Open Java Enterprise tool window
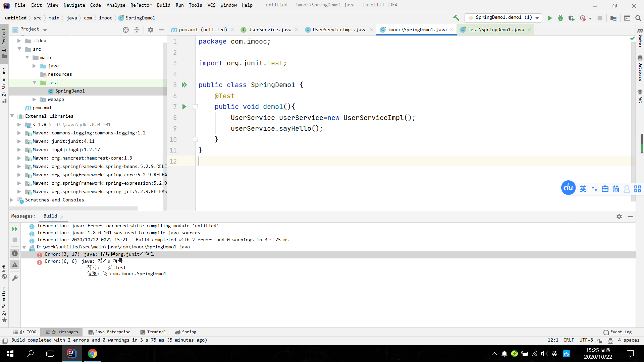This screenshot has height=362, width=644. pyautogui.click(x=109, y=332)
